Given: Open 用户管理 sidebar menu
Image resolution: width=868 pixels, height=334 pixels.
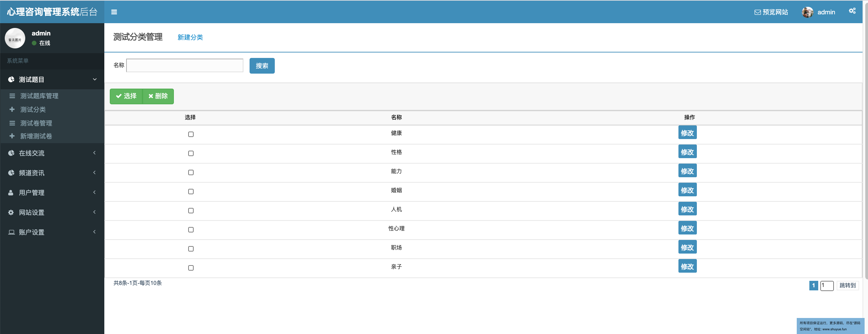Looking at the screenshot, I should [52, 193].
